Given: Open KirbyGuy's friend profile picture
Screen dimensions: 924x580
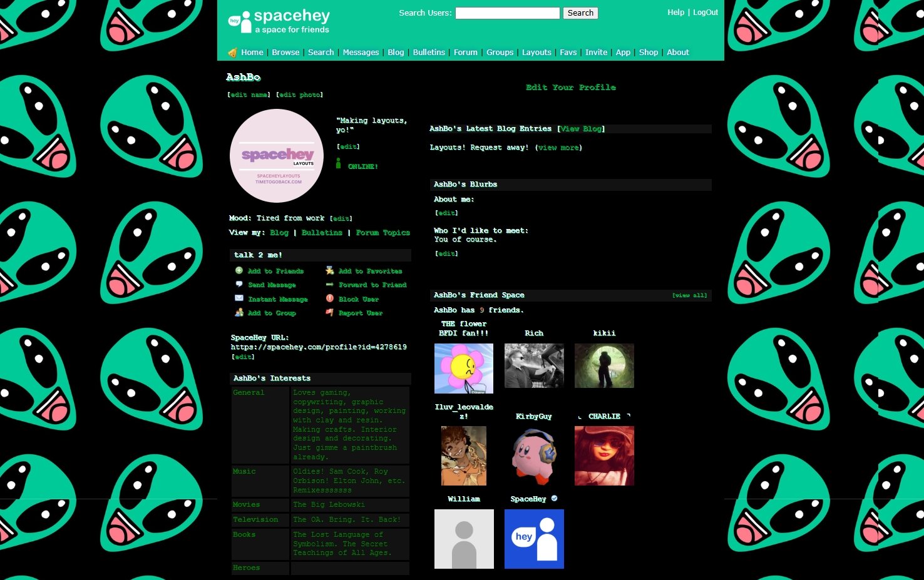Looking at the screenshot, I should click(x=534, y=455).
